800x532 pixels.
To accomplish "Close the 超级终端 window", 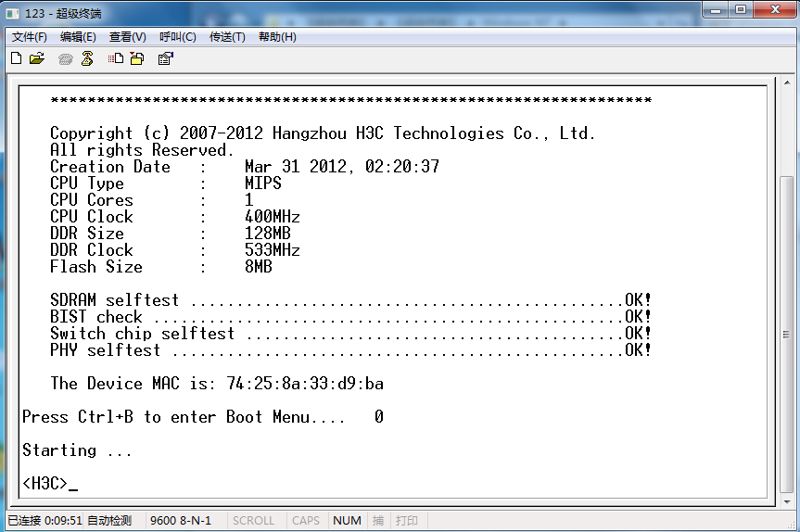I will coord(775,9).
